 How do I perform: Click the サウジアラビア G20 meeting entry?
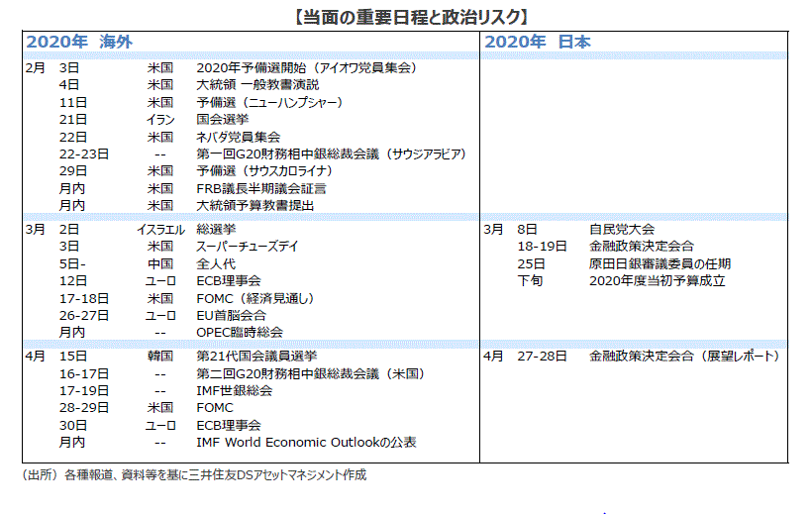tap(331, 154)
